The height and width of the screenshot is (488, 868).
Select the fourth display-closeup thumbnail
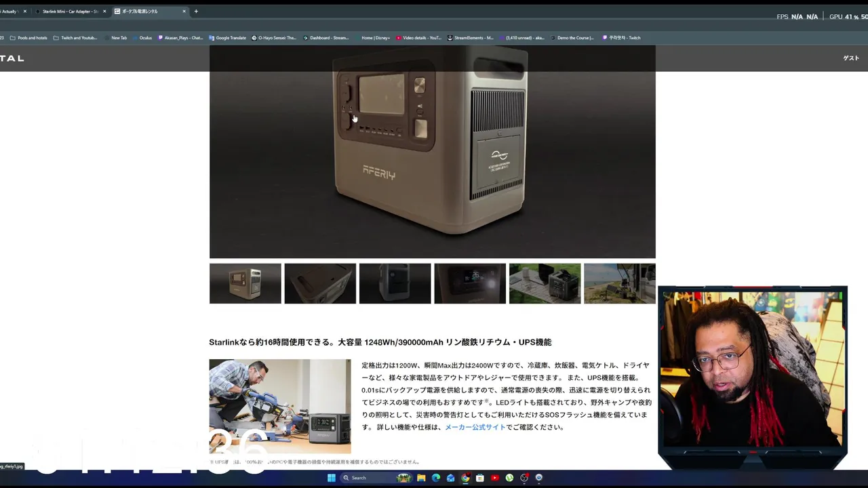470,283
